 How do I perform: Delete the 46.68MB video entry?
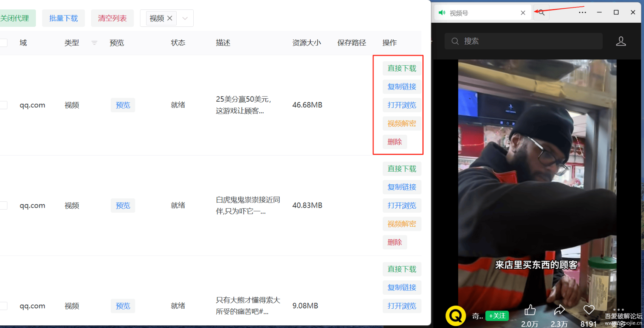coord(394,142)
